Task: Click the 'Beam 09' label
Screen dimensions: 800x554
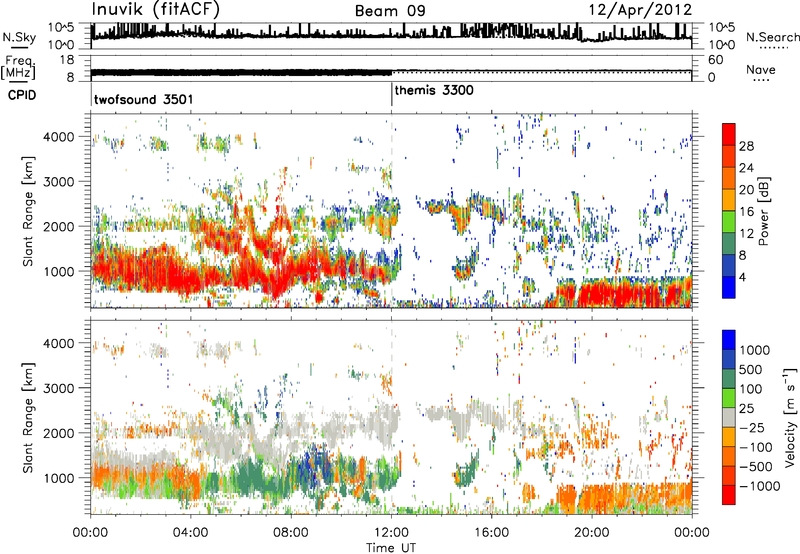Action: click(x=390, y=11)
